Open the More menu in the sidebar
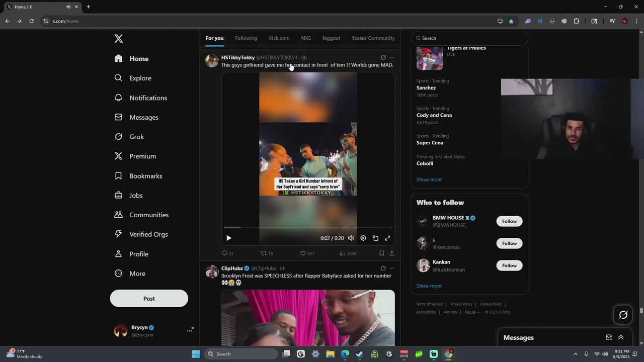Screen dimensions: 644x362 pyautogui.click(x=130, y=274)
